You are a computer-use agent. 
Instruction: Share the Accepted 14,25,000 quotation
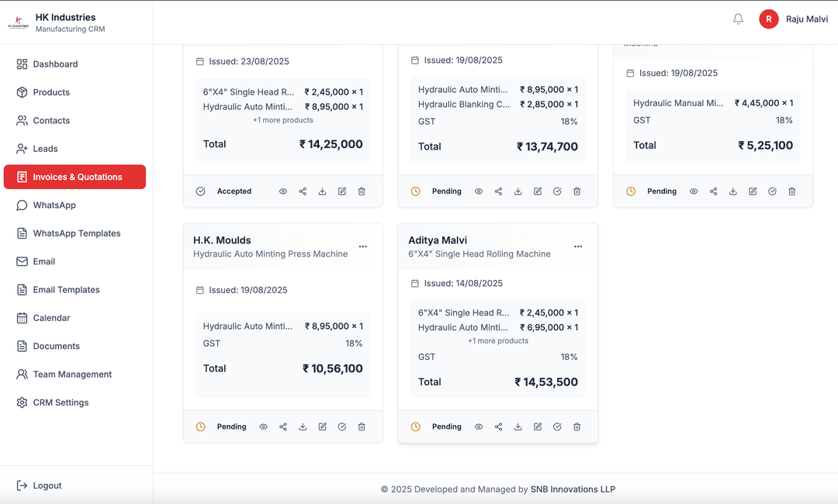pyautogui.click(x=303, y=192)
